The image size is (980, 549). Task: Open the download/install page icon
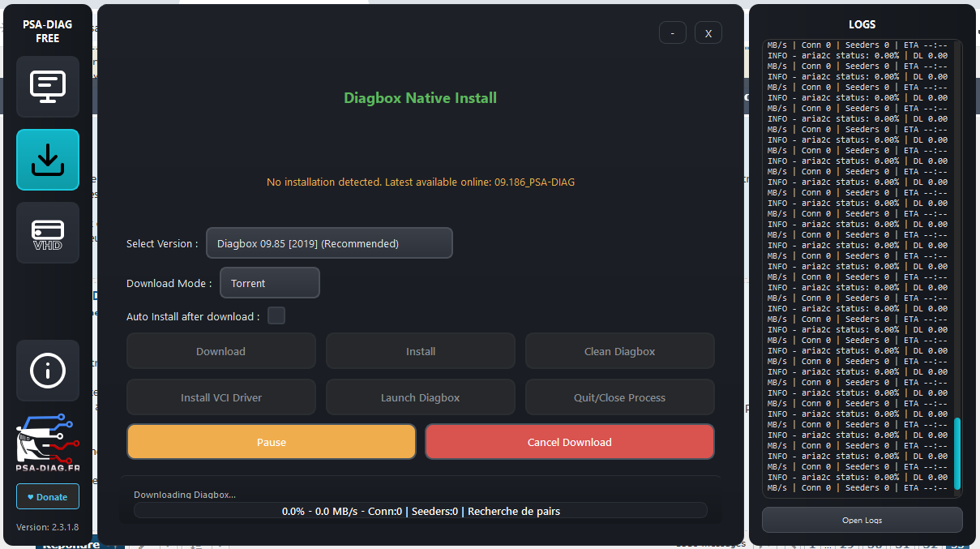(x=48, y=160)
